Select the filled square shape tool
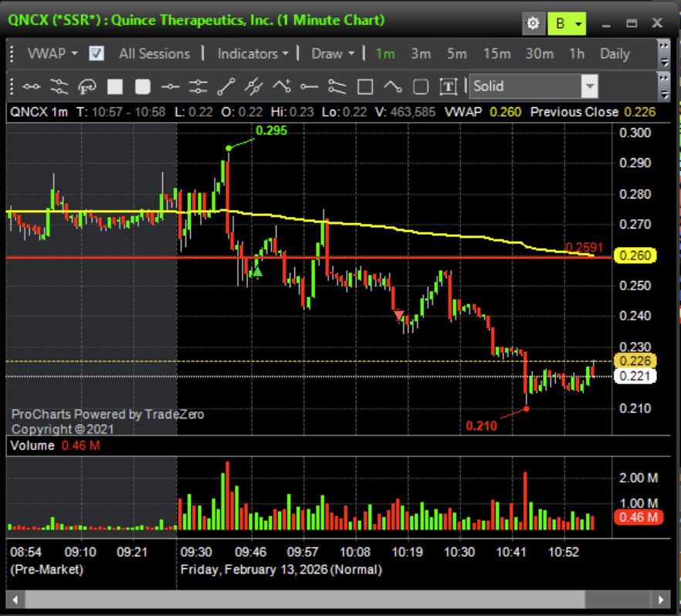The width and height of the screenshot is (681, 616). pos(114,86)
